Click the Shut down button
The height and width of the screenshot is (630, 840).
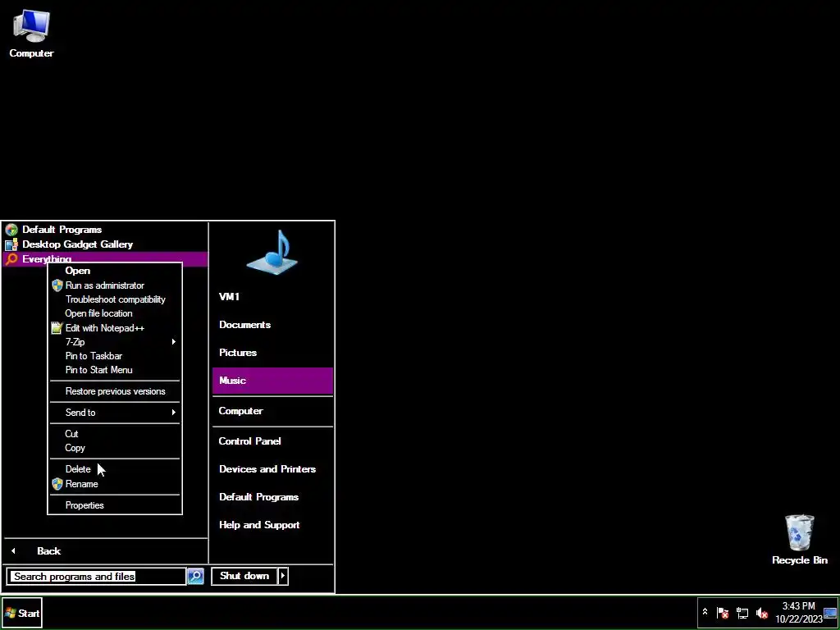[244, 576]
